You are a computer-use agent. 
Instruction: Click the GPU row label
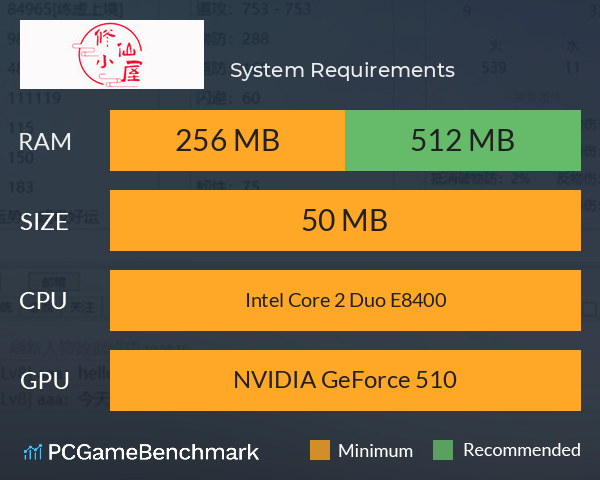click(44, 380)
